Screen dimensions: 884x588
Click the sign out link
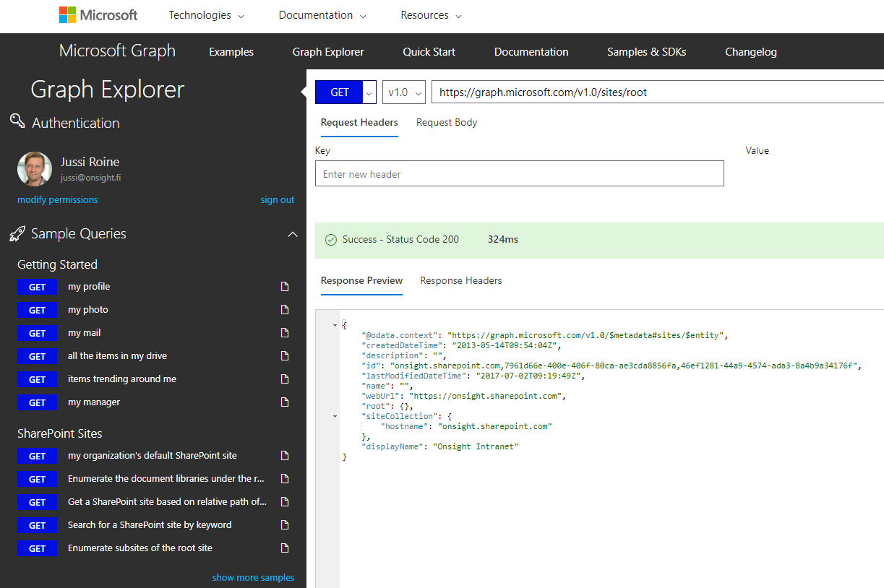tap(278, 200)
